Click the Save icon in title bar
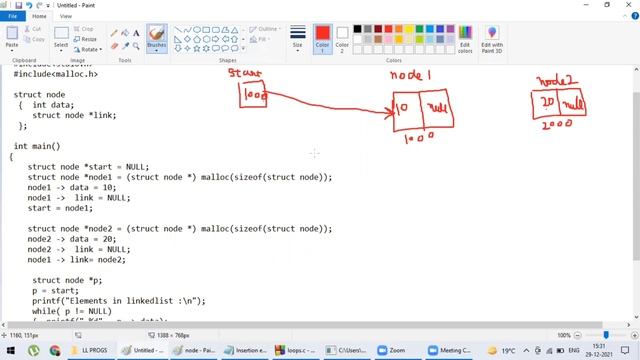The image size is (640, 360). point(18,5)
